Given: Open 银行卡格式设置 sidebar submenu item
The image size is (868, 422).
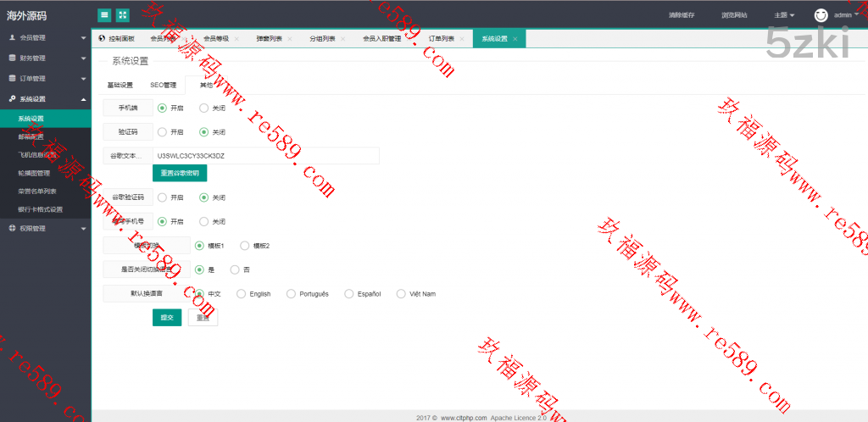Looking at the screenshot, I should click(46, 209).
